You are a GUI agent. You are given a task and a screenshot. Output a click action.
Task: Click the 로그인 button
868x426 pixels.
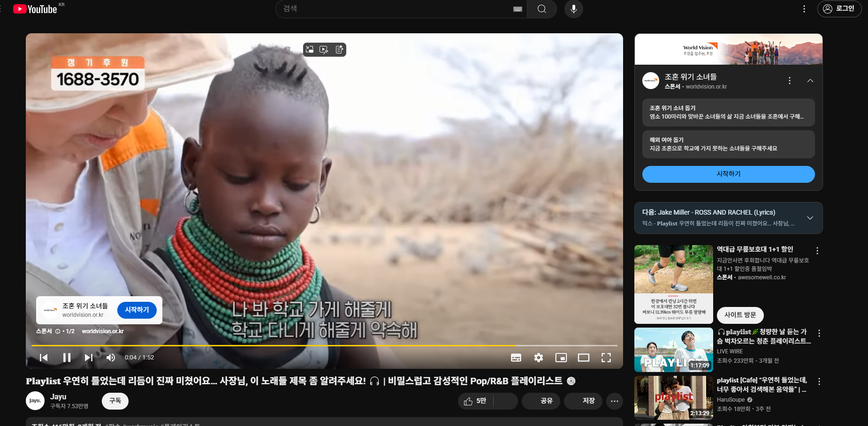(839, 8)
